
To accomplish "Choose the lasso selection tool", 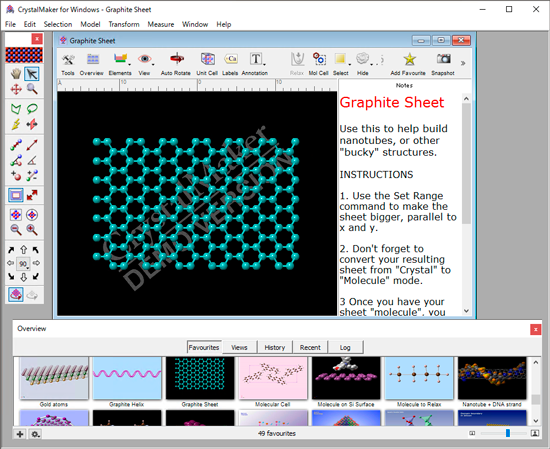I will 32,109.
